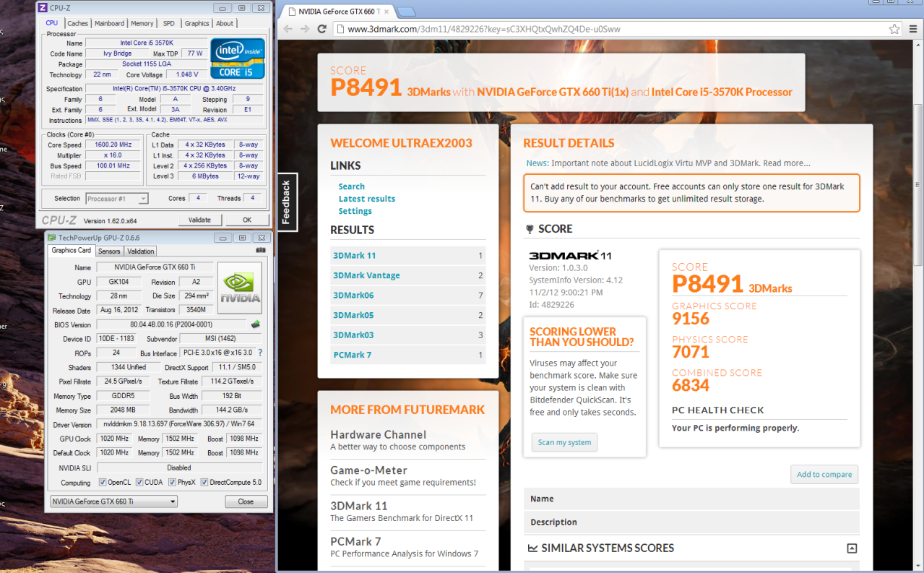
Task: Open the About tab in CPU-Z
Action: (225, 23)
